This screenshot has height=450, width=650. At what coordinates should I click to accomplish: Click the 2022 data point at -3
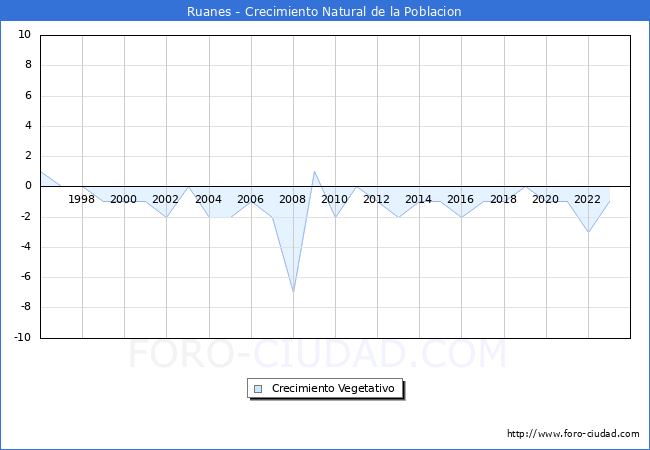click(588, 232)
